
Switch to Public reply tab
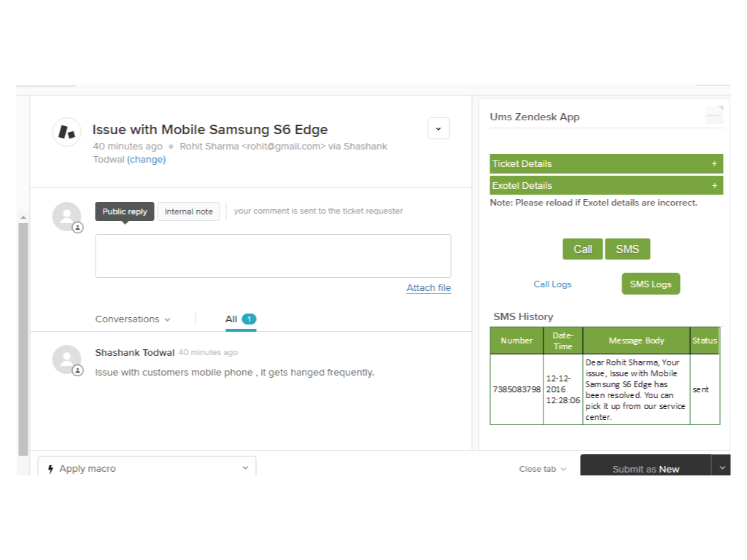click(125, 211)
